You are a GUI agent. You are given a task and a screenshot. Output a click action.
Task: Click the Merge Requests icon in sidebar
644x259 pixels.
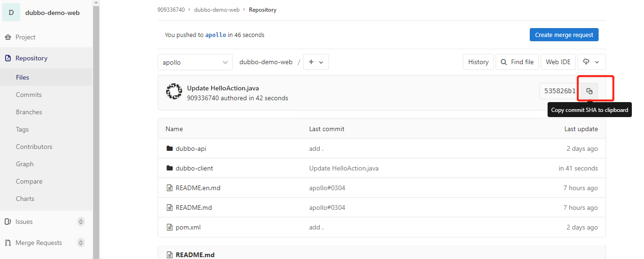click(8, 243)
